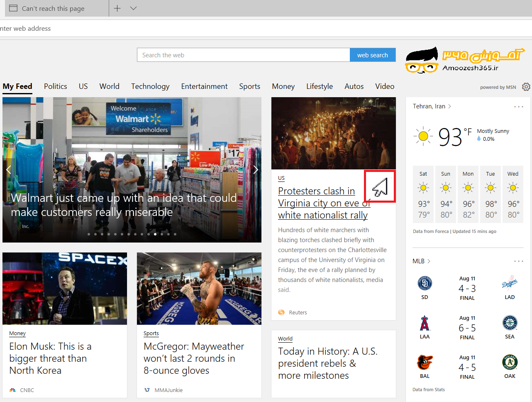Open the Lifestyle tab

click(320, 86)
